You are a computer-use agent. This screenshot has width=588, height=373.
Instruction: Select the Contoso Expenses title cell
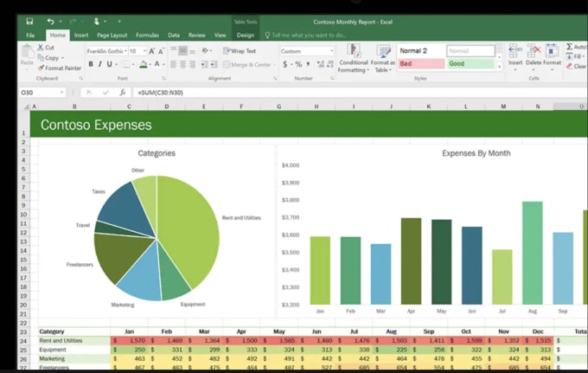309,125
